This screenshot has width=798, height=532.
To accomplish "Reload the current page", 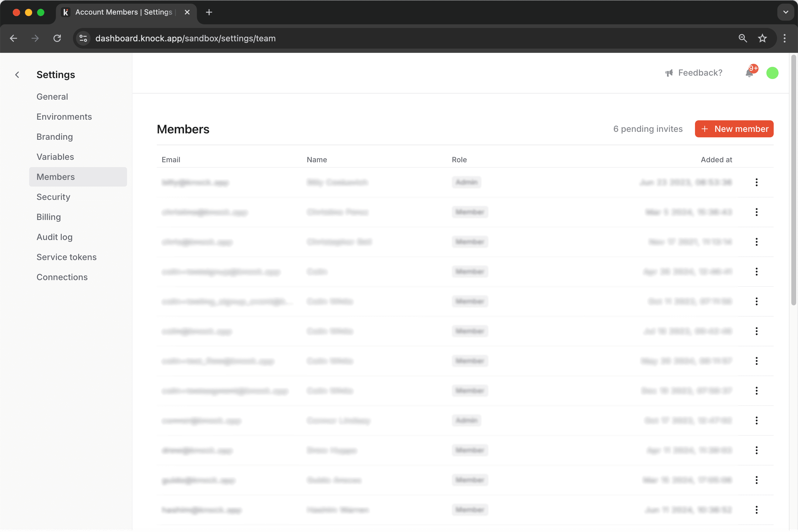I will point(57,38).
